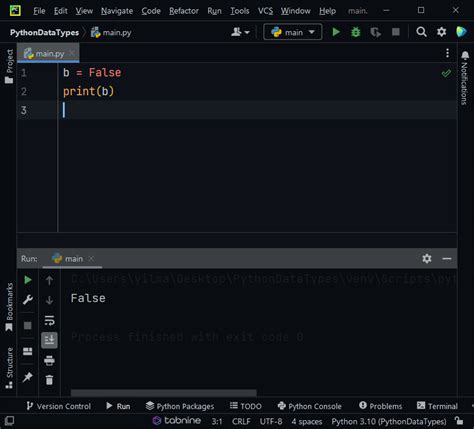The height and width of the screenshot is (429, 474).
Task: Open the Edit menu
Action: point(61,11)
